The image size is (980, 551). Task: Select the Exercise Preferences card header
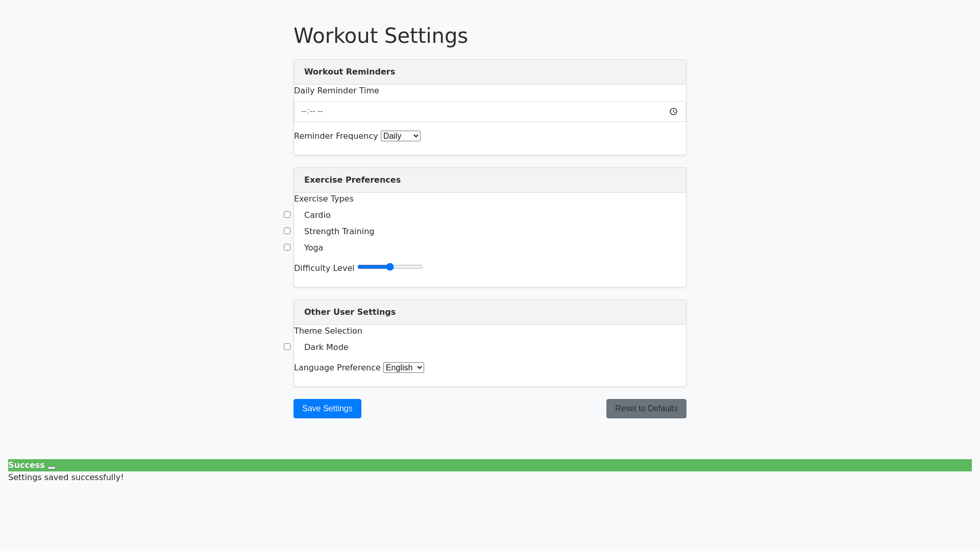(352, 180)
